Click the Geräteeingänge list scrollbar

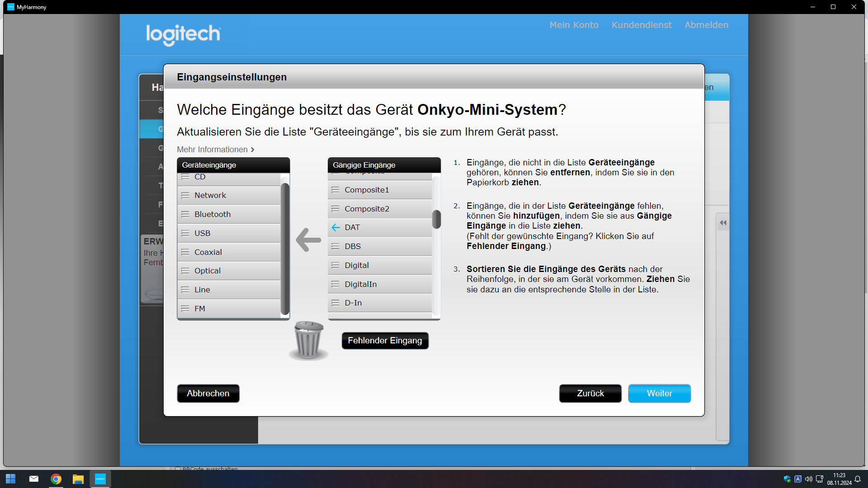click(285, 249)
